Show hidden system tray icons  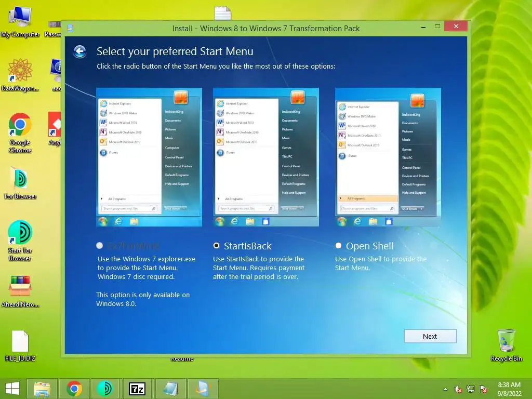(x=445, y=389)
